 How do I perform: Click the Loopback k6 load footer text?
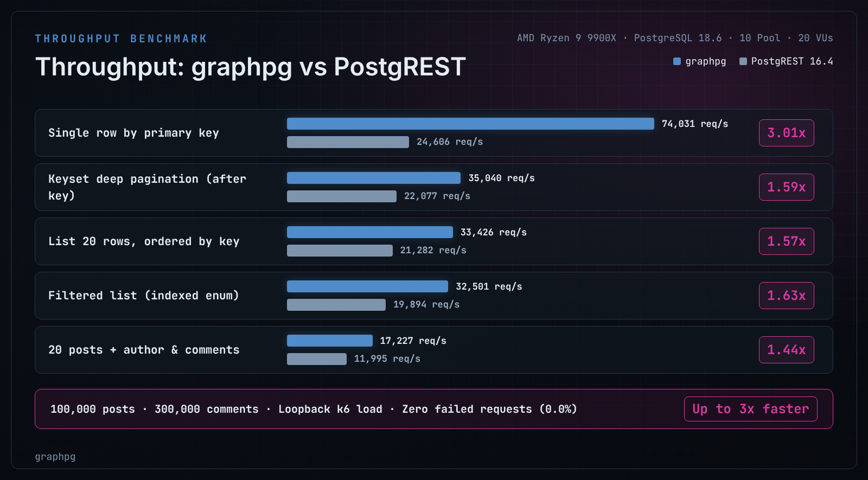(330, 409)
